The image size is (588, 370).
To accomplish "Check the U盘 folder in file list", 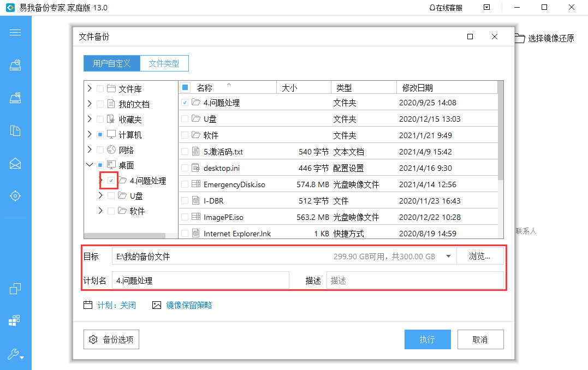I will point(185,118).
